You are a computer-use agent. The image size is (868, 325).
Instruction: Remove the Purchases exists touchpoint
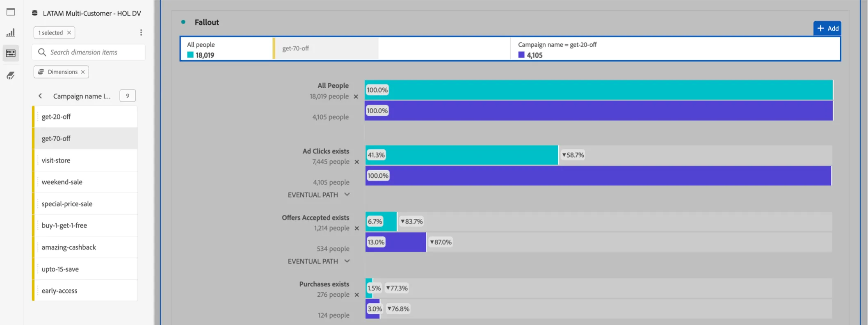[x=357, y=295]
